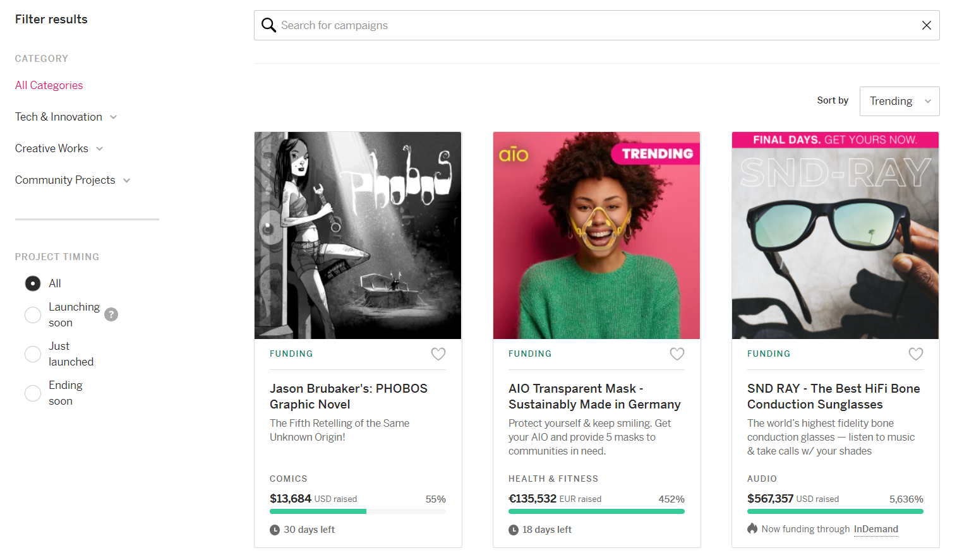Click the world's highest fidelity description
Viewport: 957px width, 560px height.
[x=831, y=437]
